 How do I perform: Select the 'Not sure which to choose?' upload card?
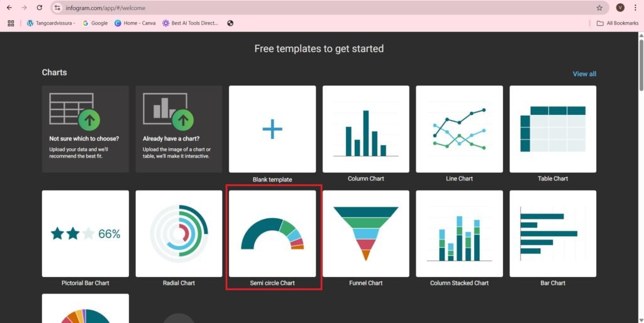(x=86, y=129)
